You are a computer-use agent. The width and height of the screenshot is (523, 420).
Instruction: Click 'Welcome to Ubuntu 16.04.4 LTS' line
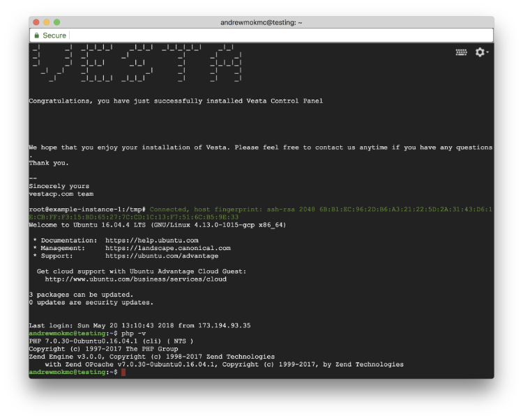click(x=158, y=225)
